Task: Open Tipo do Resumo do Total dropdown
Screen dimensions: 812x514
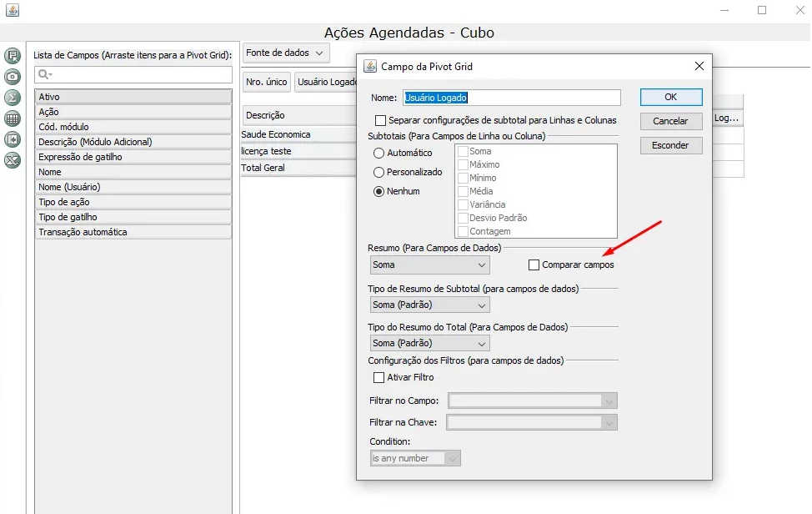Action: tap(429, 343)
